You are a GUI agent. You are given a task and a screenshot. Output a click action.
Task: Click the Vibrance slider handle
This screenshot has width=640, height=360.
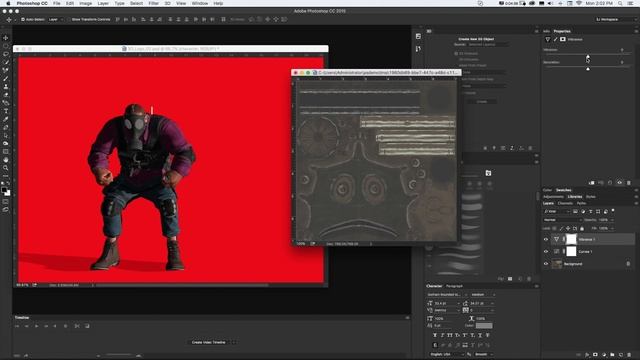tap(588, 56)
